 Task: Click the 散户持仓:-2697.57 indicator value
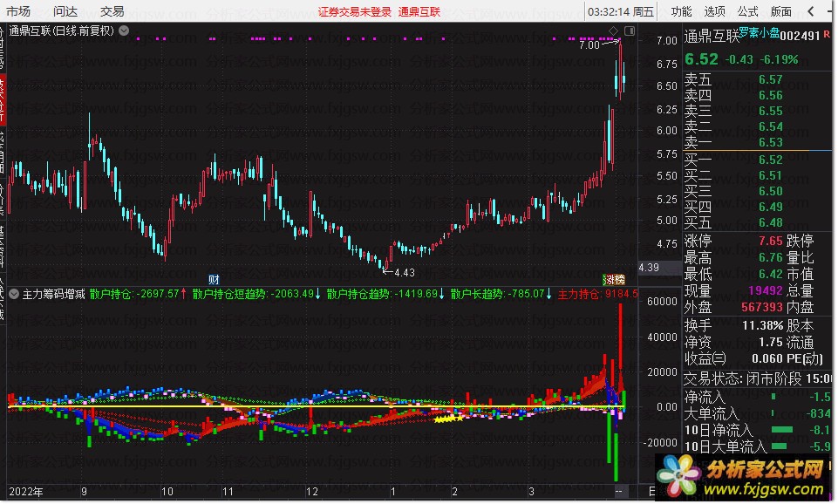coord(138,294)
